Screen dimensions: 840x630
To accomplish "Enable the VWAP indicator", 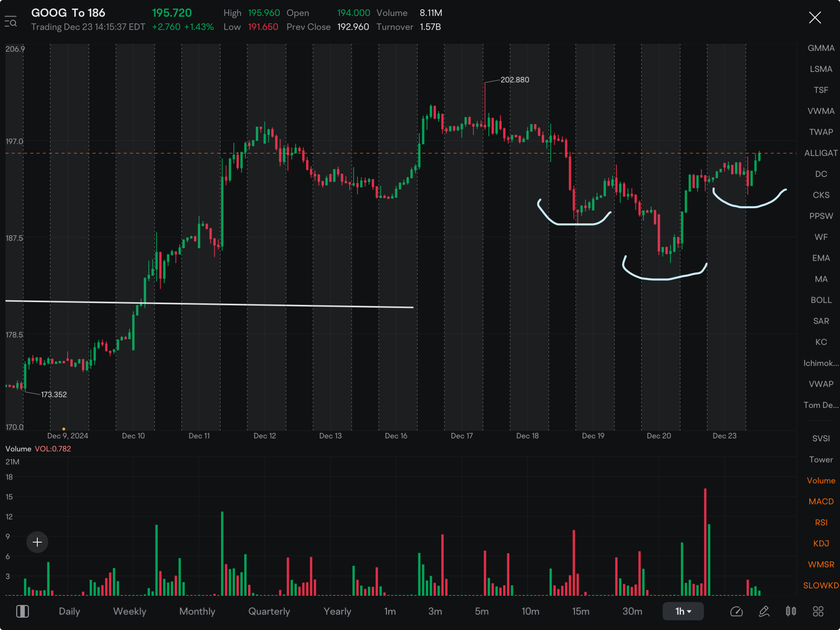I will (821, 384).
